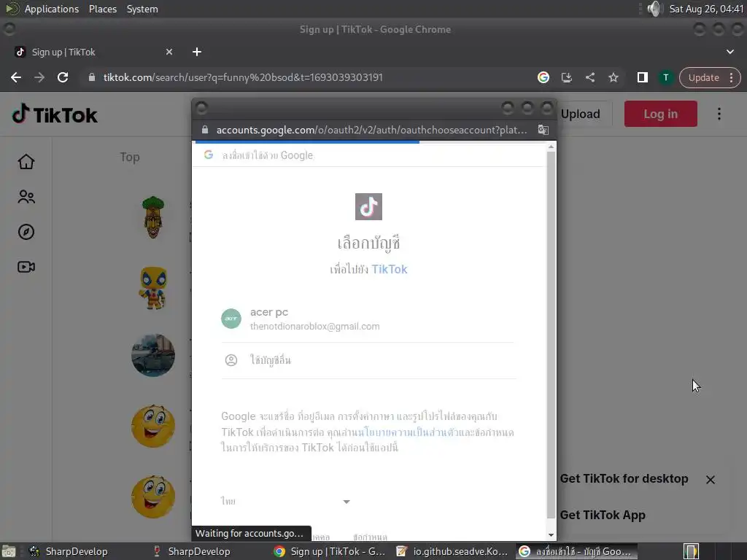Switch to the Sign up | TikTok taskbar window
The width and height of the screenshot is (747, 560).
(x=330, y=551)
